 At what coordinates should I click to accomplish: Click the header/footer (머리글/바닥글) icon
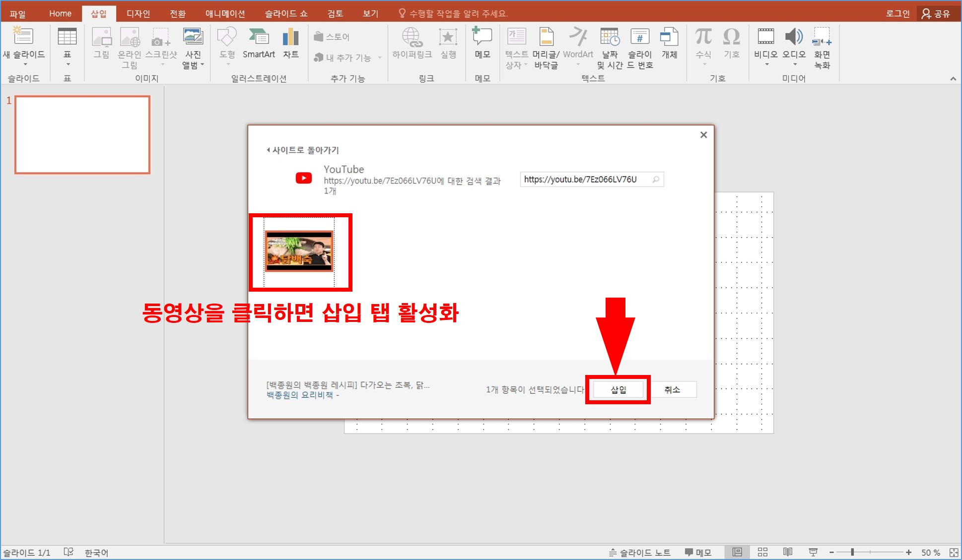(x=546, y=38)
